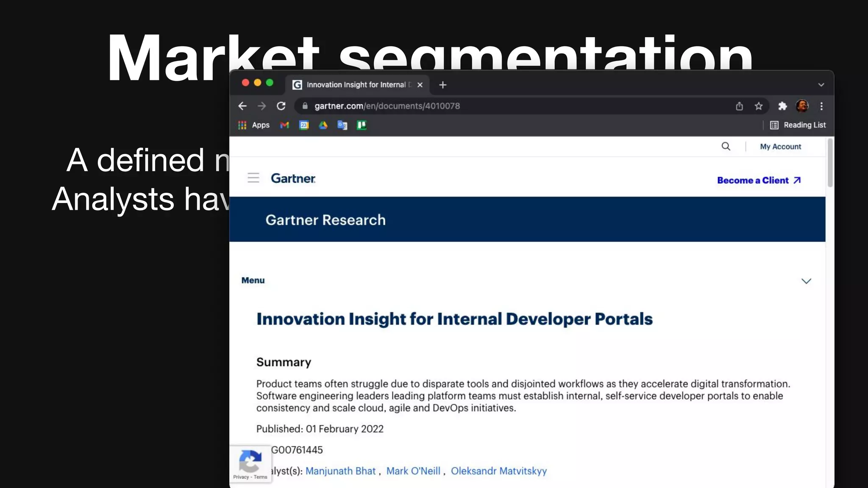Image resolution: width=868 pixels, height=488 pixels.
Task: Open the Gmail bookmark
Action: (x=284, y=125)
